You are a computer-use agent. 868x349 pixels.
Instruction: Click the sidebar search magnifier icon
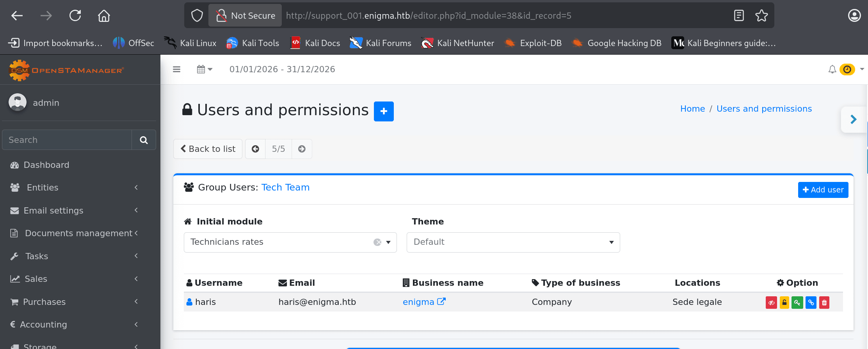coord(144,140)
